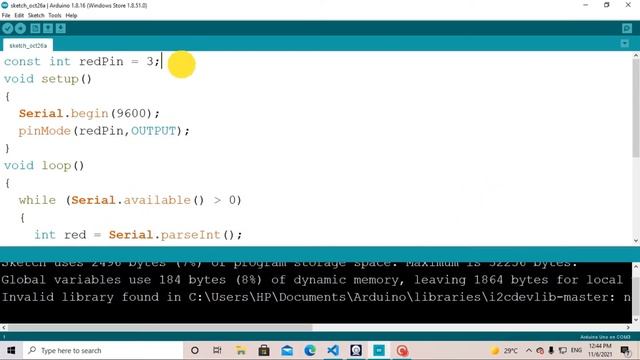This screenshot has height=360, width=640.
Task: Open the tab options dropdown arrow
Action: (624, 43)
